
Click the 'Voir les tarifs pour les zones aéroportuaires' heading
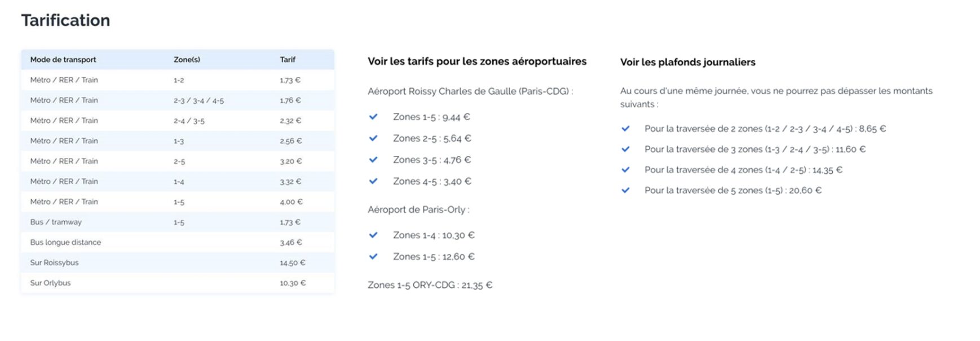[477, 61]
